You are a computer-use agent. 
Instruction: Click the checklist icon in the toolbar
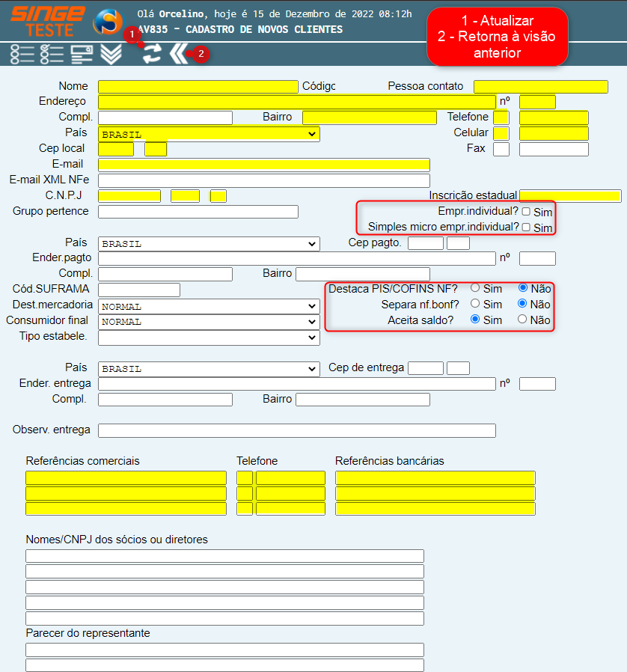pyautogui.click(x=52, y=54)
